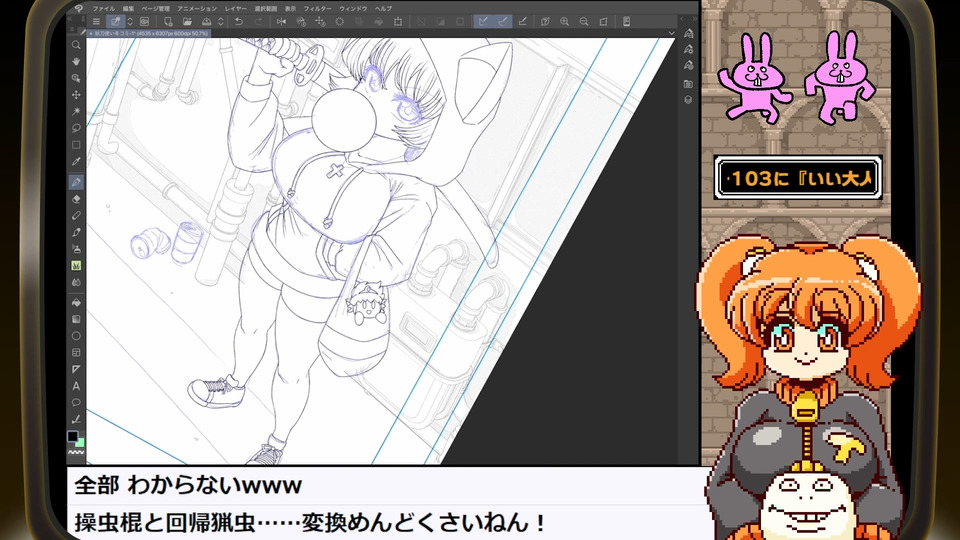Click the chat line '全部 わからないwww'
Viewport: 960px width, 540px height.
(188, 486)
